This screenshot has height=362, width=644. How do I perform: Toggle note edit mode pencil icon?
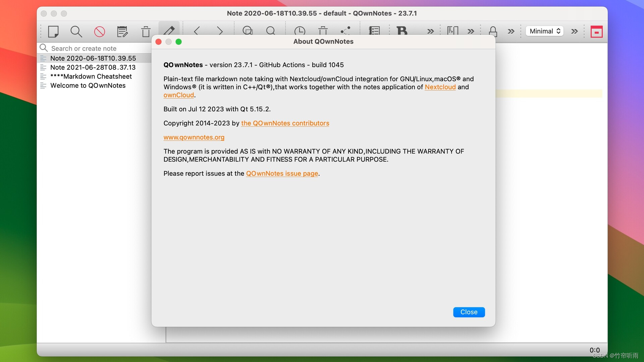click(x=169, y=30)
